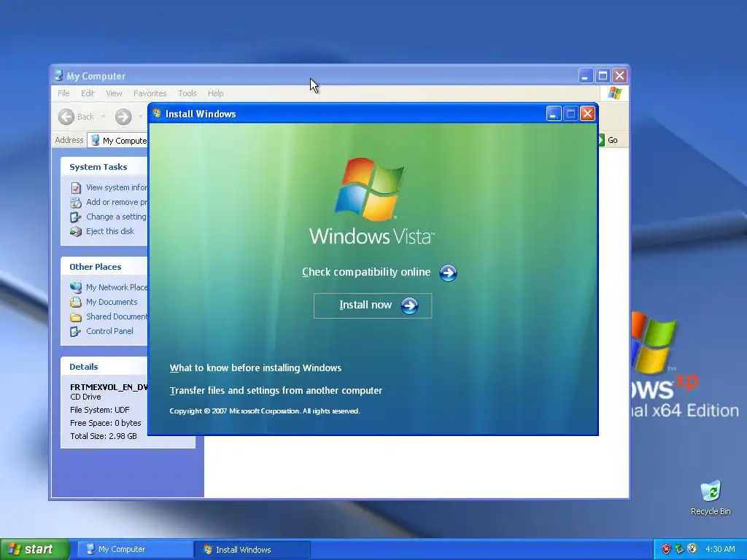Open Shared Documents link

[117, 316]
